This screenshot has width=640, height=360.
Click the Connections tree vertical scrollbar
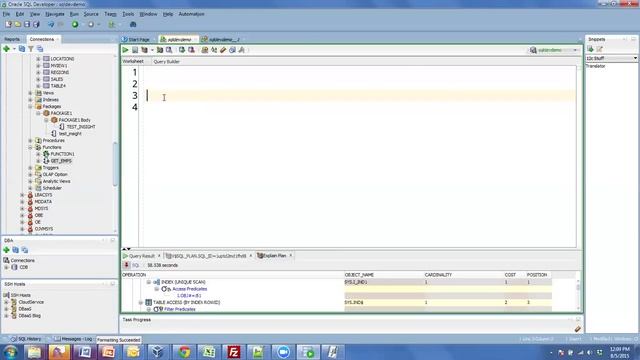(115, 163)
